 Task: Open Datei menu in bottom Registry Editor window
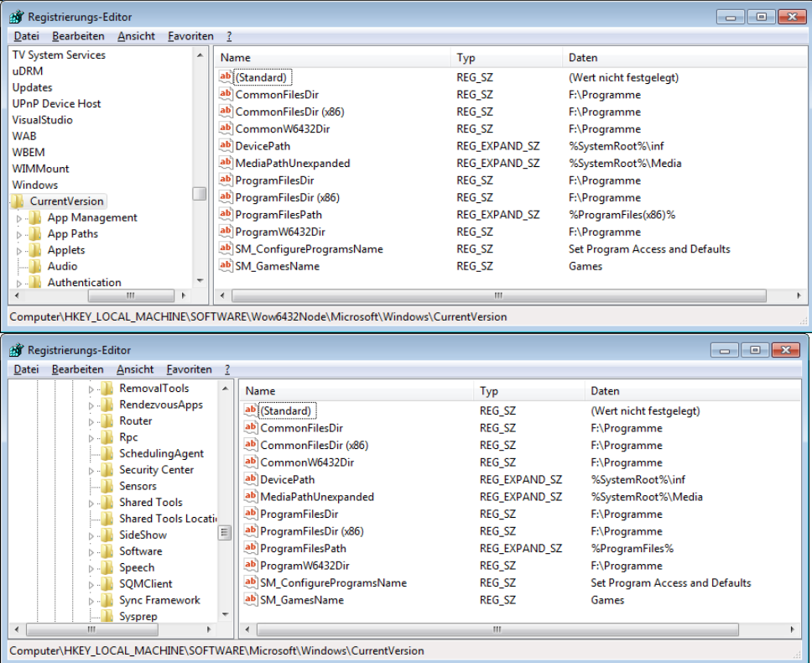26,369
